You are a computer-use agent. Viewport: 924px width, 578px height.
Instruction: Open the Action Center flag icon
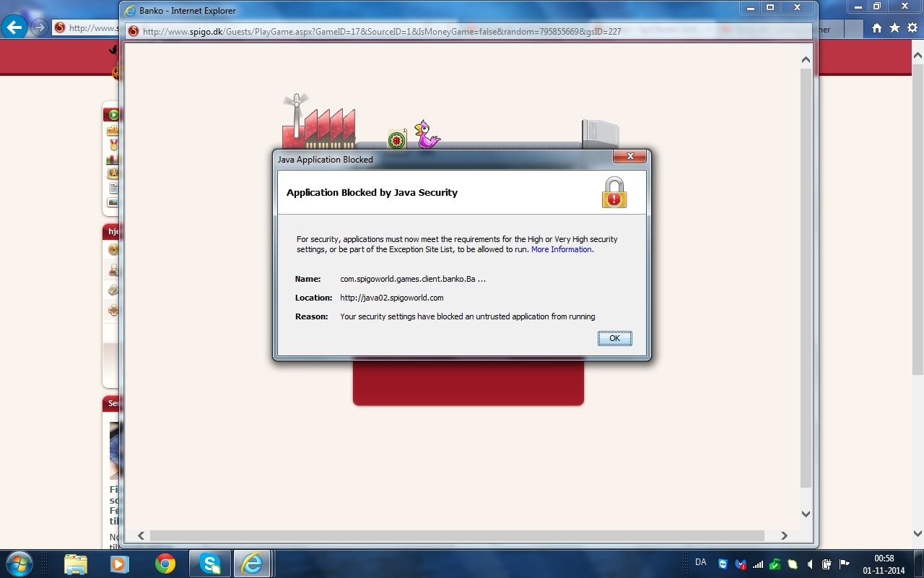click(844, 564)
